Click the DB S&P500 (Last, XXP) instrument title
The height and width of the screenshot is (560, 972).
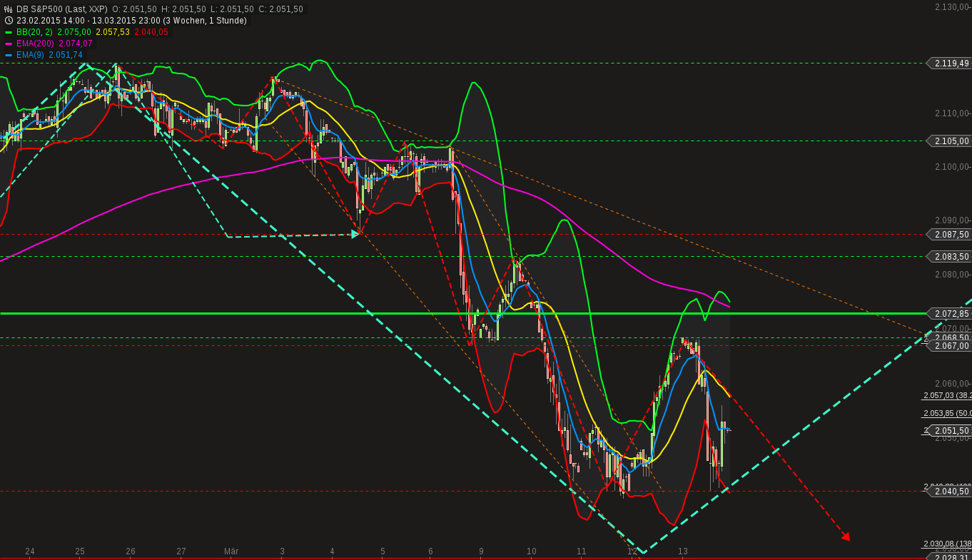pos(62,9)
